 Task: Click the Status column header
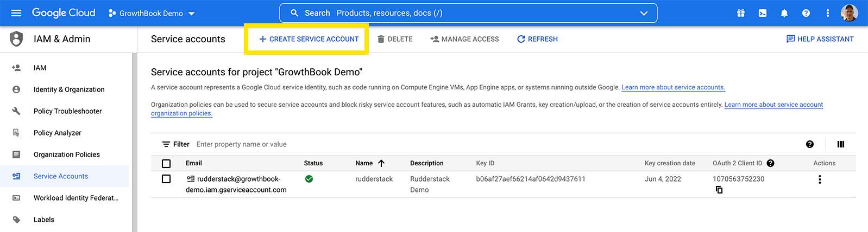tap(313, 163)
